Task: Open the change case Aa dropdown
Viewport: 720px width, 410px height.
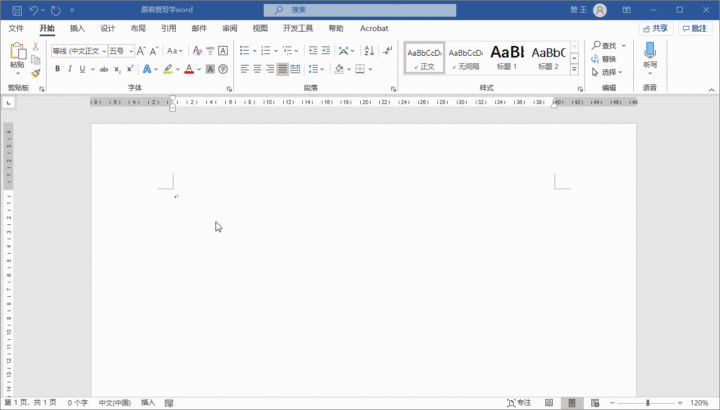Action: pos(174,51)
